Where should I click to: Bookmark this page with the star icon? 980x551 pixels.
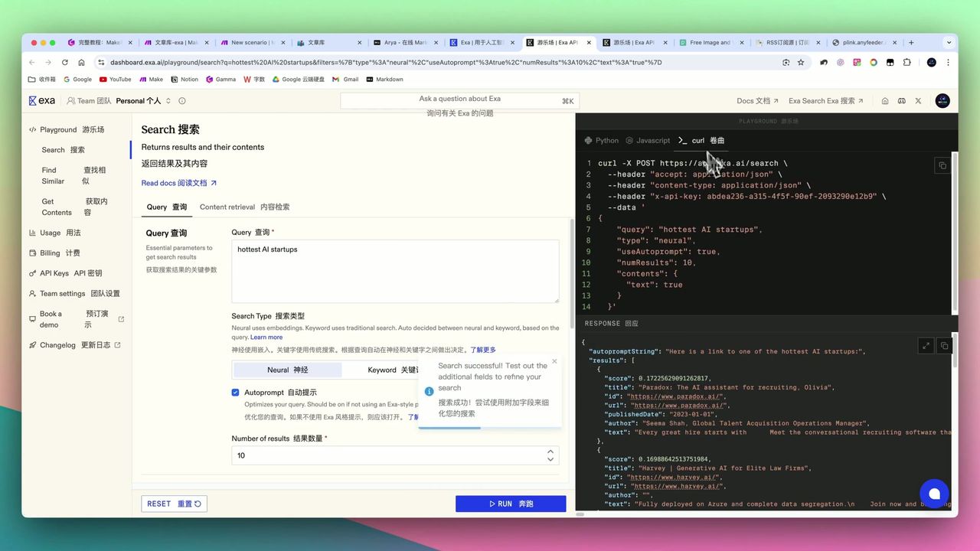click(801, 63)
